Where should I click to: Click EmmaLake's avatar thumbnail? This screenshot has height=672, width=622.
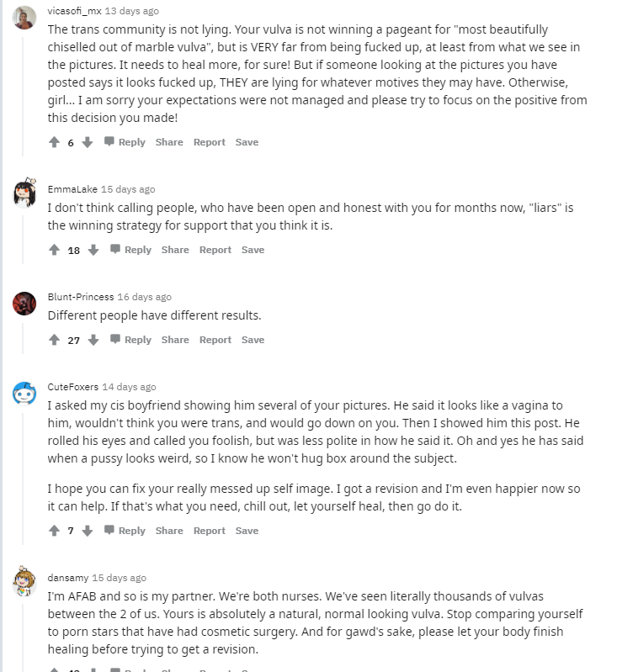(24, 193)
